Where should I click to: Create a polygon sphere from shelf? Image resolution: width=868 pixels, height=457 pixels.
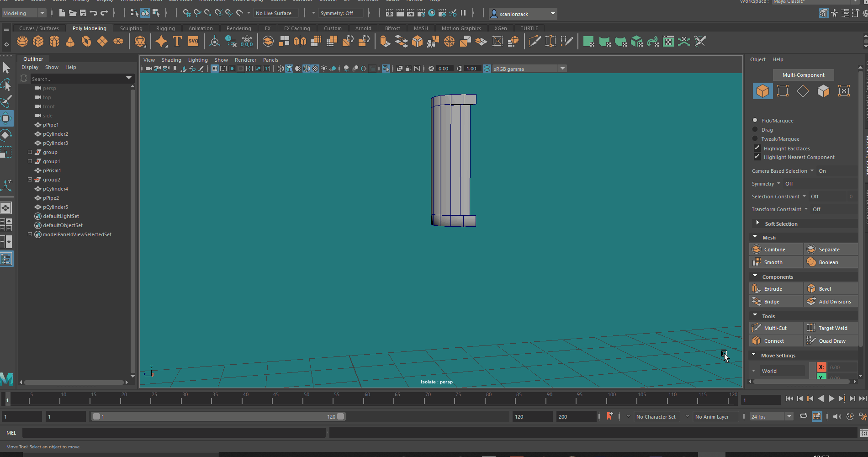(x=22, y=42)
